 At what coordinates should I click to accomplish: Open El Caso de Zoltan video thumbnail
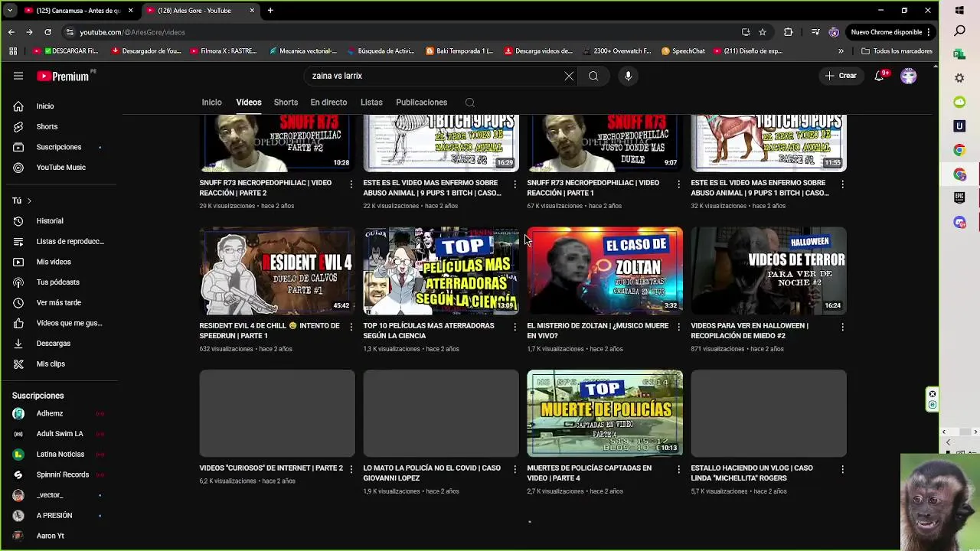pyautogui.click(x=605, y=271)
